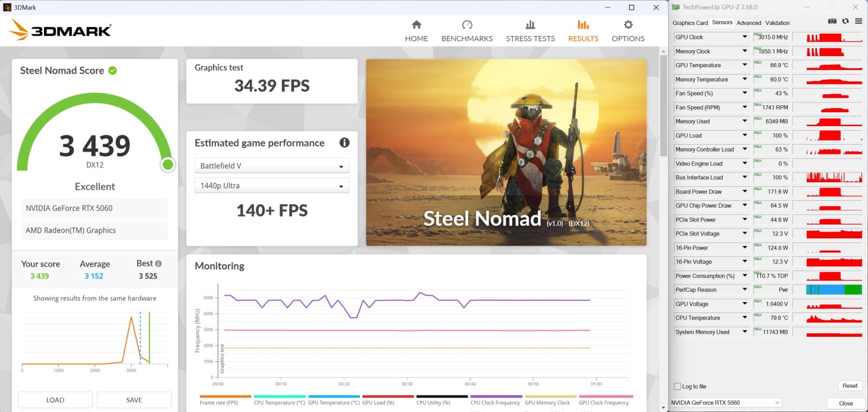The image size is (868, 412).
Task: Open the GPU Load sensor dropdown
Action: 745,135
